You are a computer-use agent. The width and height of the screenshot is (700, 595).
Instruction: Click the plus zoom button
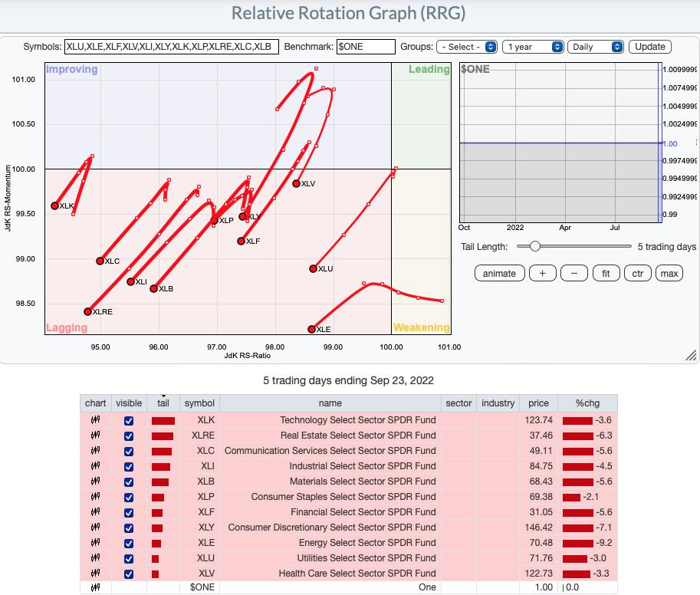pyautogui.click(x=543, y=274)
